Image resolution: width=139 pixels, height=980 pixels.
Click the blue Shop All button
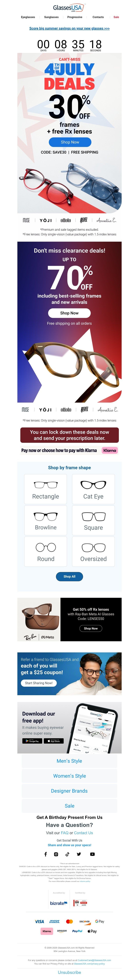pyautogui.click(x=69, y=576)
